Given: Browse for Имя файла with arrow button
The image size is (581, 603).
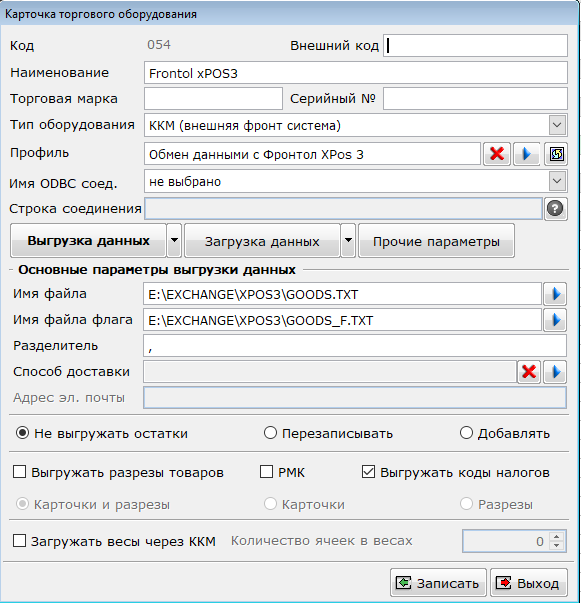Looking at the screenshot, I should tap(555, 294).
